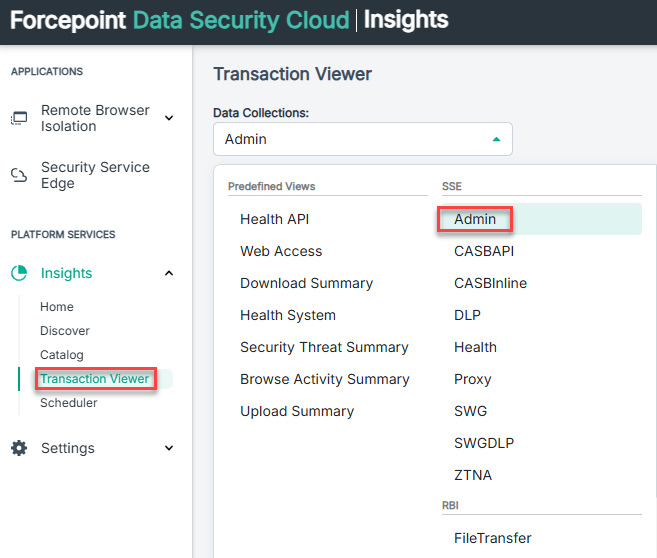This screenshot has height=558, width=657.
Task: Go to Insights Home page
Action: [x=57, y=307]
